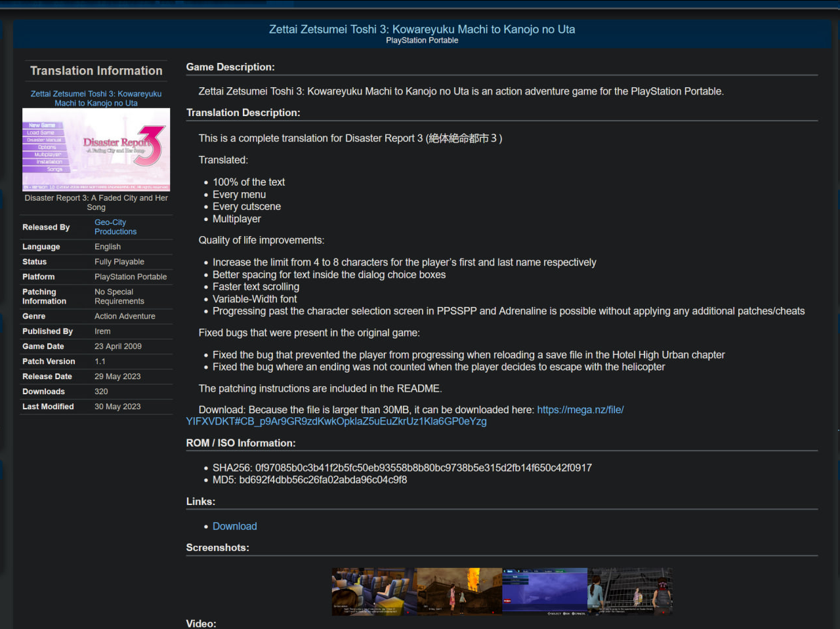Click the '100% of the text' bullet item
Screen dimensions: 840x629
(249, 182)
